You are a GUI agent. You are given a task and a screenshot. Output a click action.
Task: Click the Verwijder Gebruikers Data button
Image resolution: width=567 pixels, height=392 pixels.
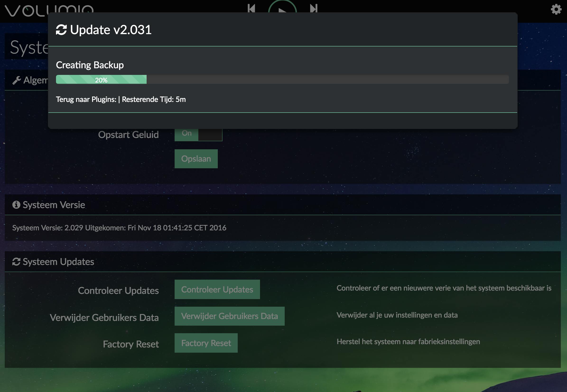point(229,316)
